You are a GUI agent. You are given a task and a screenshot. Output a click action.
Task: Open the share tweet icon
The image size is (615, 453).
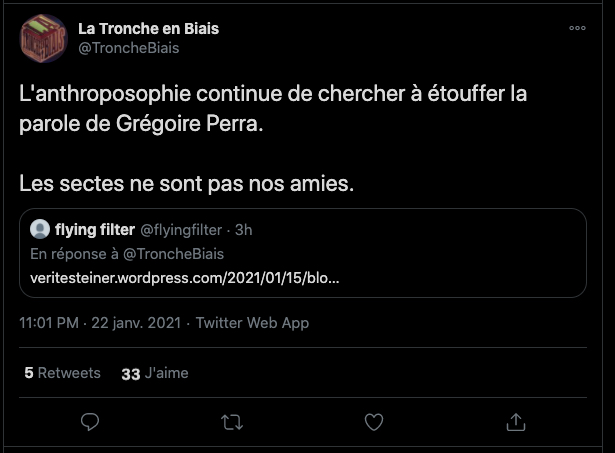(515, 422)
